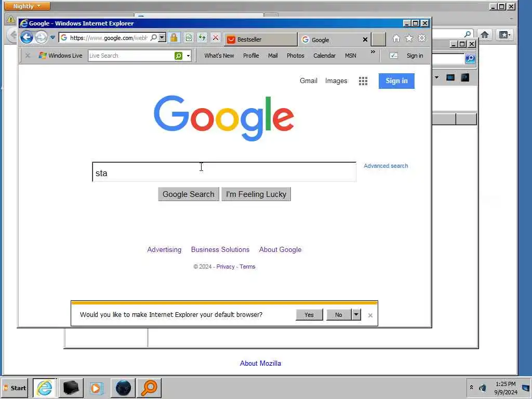Open the Advertising link
The image size is (532, 399).
(x=164, y=250)
